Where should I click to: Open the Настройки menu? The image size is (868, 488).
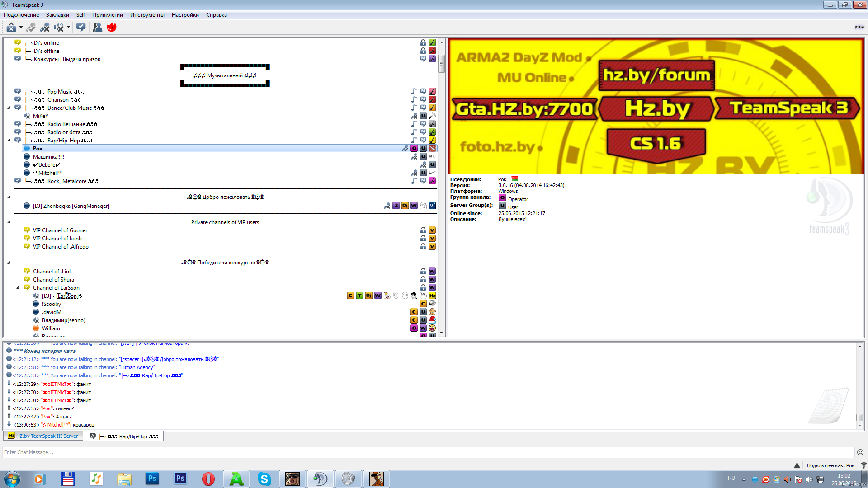pyautogui.click(x=185, y=15)
